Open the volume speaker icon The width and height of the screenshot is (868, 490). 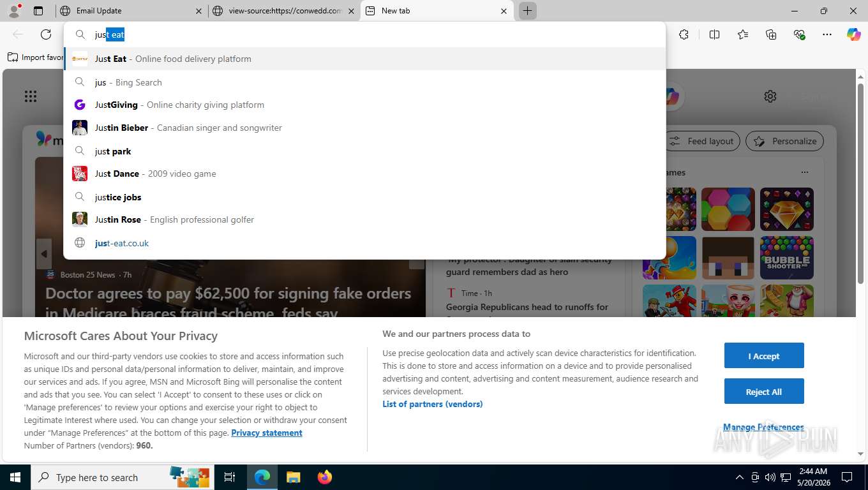point(770,477)
